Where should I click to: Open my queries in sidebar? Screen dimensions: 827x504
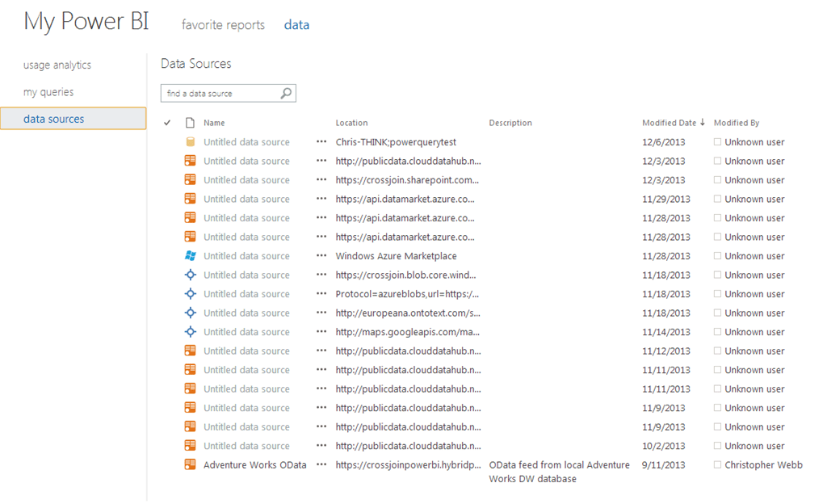tap(48, 92)
